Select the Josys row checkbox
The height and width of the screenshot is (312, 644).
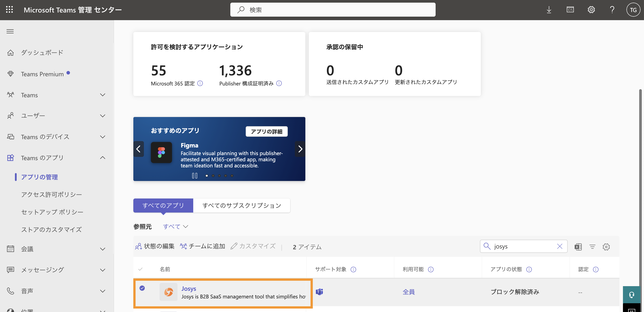pos(142,288)
